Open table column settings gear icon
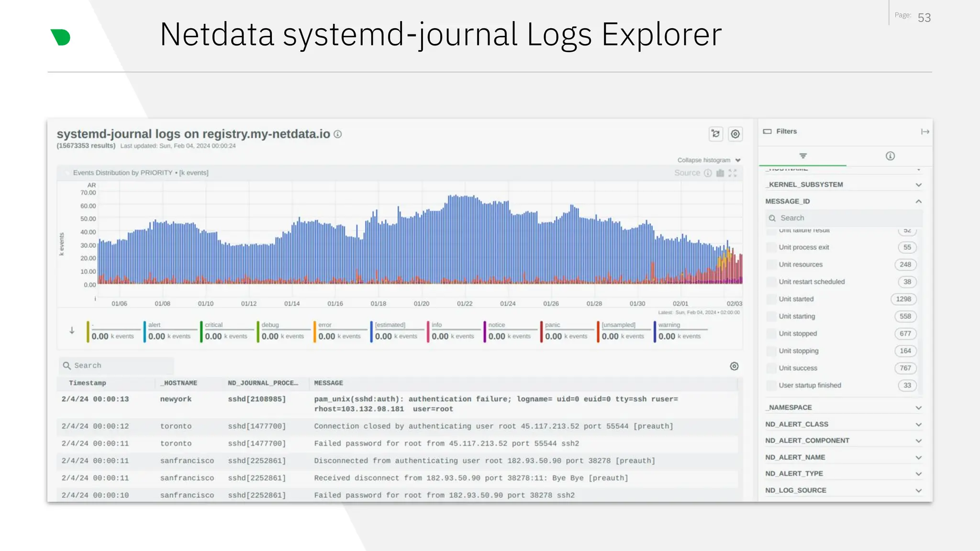The image size is (980, 551). point(735,366)
